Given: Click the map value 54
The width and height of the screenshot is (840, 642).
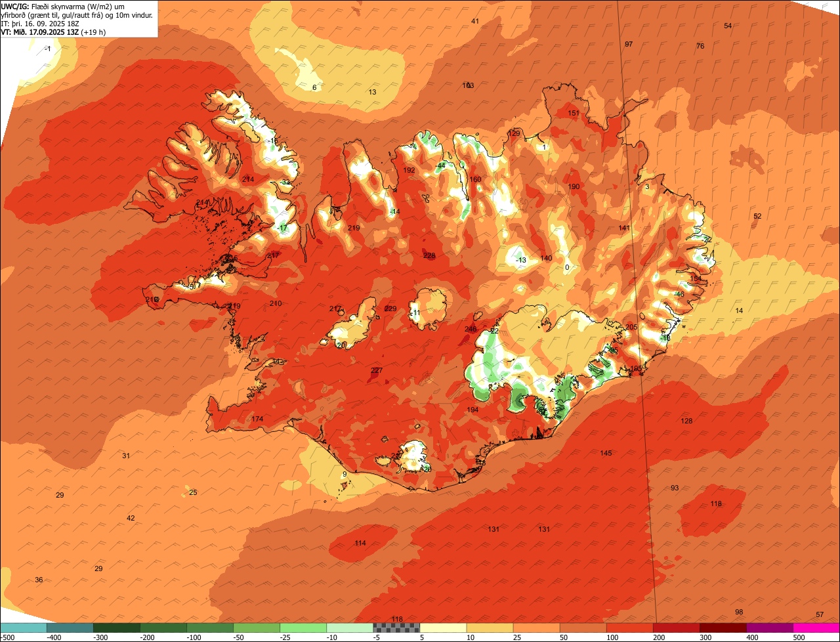Looking at the screenshot, I should point(728,26).
